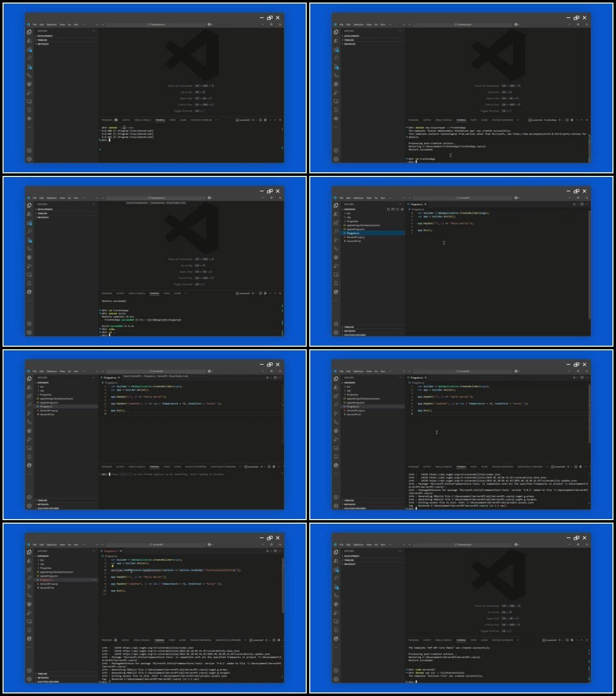Add new terminal in the dotnet --list-sdks window
Screen dimensions: 616x696
point(253,120)
